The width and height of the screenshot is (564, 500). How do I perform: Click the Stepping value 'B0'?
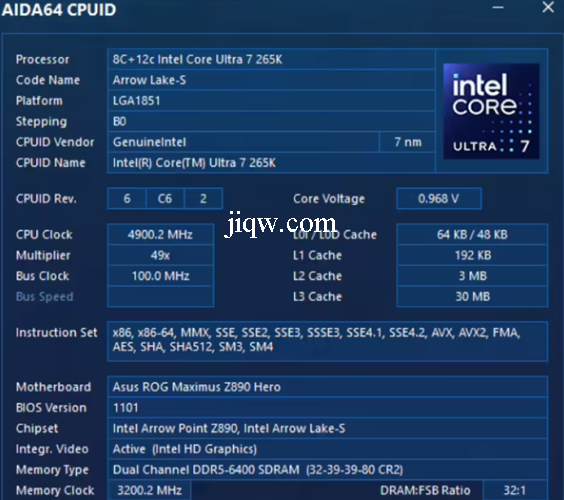point(271,122)
